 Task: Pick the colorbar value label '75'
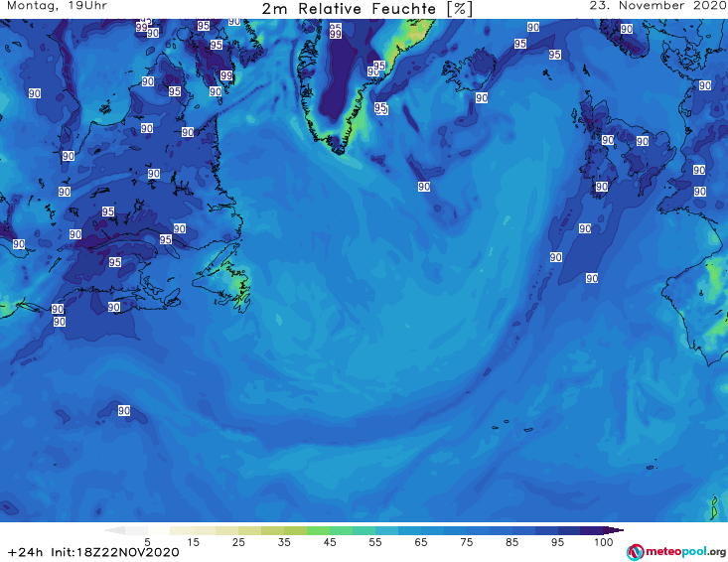point(466,542)
